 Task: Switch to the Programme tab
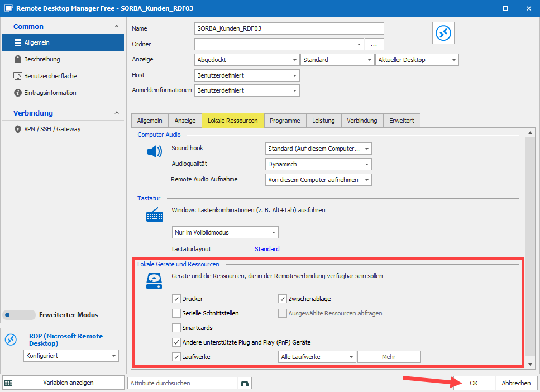[x=285, y=121]
